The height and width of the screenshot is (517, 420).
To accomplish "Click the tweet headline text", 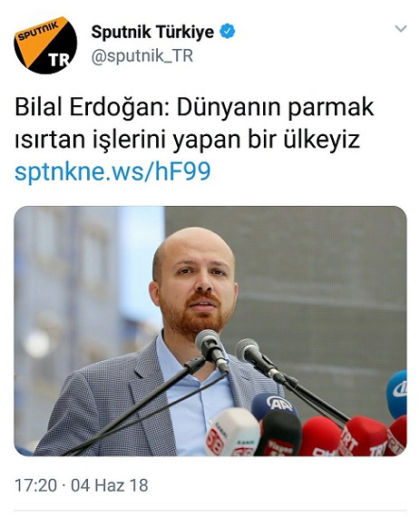I will 194,123.
